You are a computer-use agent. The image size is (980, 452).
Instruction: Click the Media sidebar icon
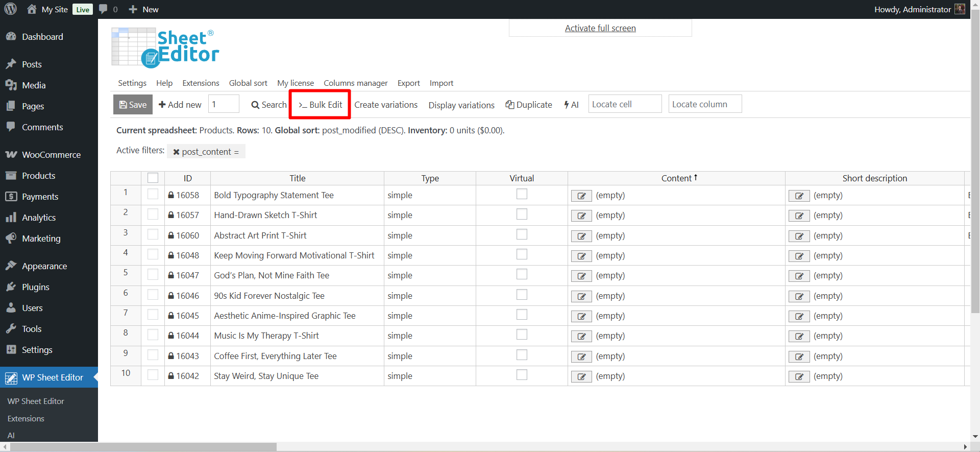coord(11,85)
